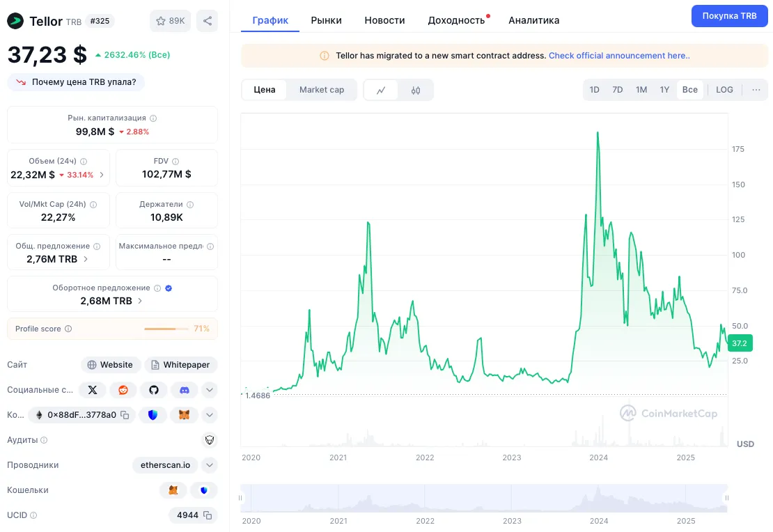Add token via MetaMask fox icon
Image resolution: width=773 pixels, height=532 pixels.
click(184, 415)
